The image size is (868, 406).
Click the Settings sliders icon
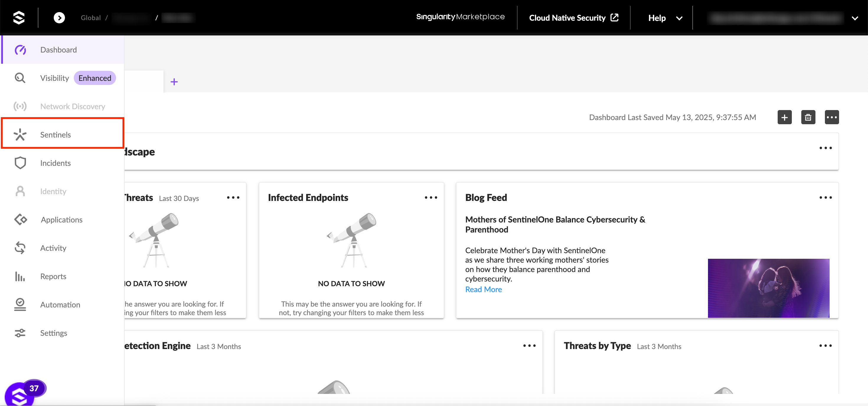coord(20,333)
